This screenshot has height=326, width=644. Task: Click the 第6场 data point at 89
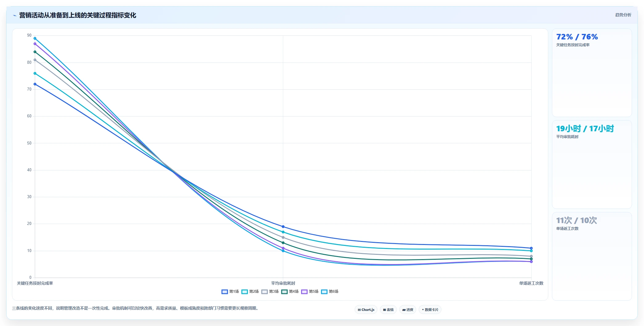35,39
